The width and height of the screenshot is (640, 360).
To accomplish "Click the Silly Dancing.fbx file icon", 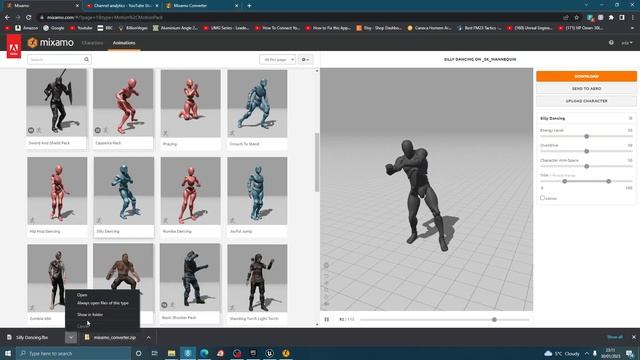I will tap(9, 338).
